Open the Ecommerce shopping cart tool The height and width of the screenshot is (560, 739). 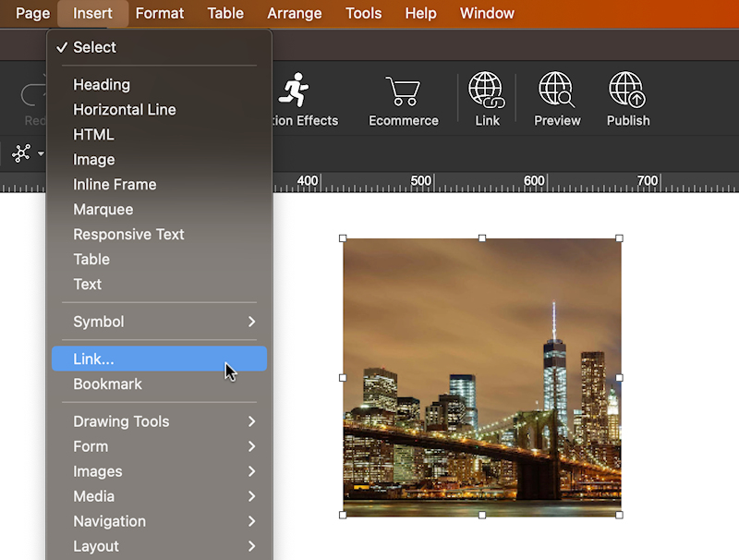click(403, 91)
